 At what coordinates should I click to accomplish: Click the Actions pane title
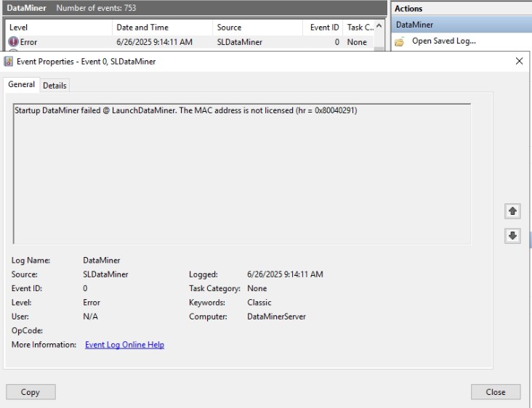click(x=408, y=9)
